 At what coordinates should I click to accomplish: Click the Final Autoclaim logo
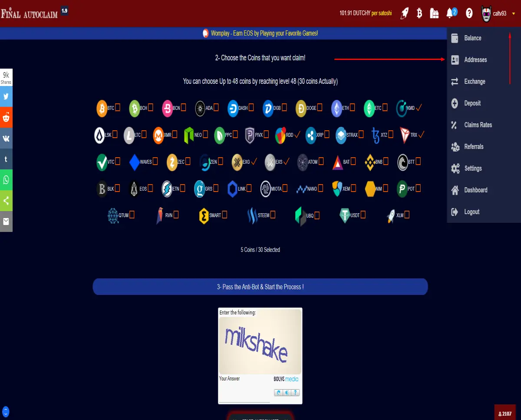point(29,13)
